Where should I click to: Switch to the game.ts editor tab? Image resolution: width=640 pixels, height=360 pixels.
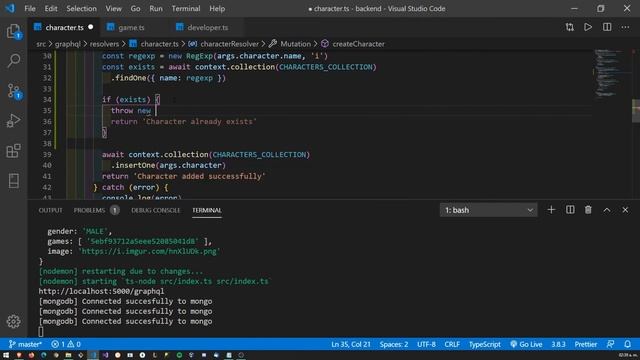131,27
